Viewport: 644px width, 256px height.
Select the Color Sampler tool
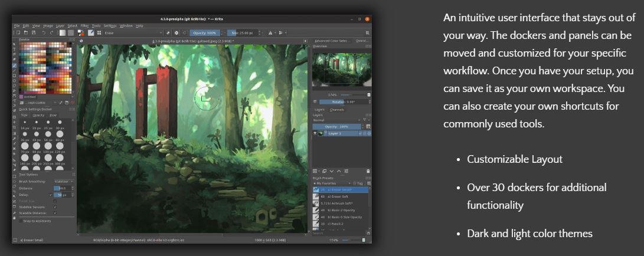click(x=14, y=138)
